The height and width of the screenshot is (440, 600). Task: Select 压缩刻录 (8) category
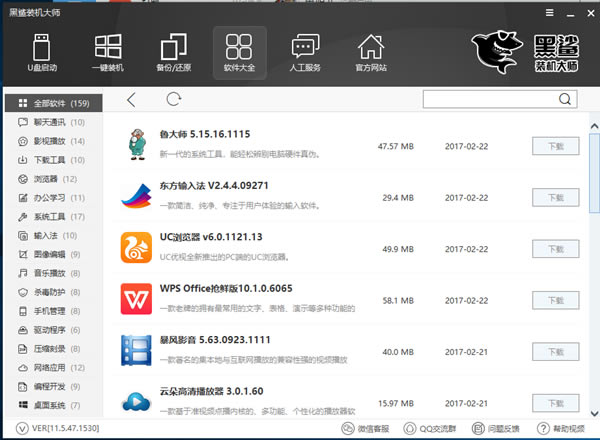[54, 349]
